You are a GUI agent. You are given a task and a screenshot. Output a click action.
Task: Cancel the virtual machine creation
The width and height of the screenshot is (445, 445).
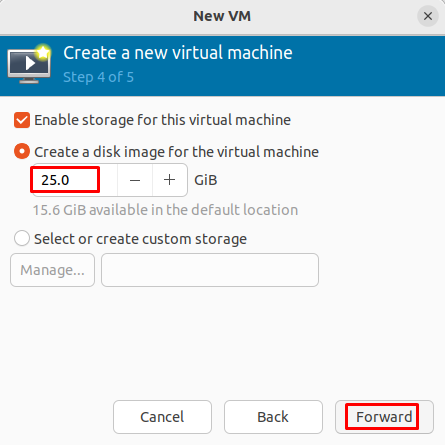coord(162,417)
